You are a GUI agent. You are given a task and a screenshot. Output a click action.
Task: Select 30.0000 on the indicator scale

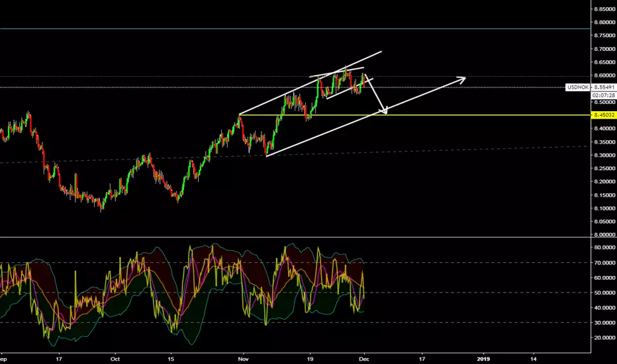point(605,323)
